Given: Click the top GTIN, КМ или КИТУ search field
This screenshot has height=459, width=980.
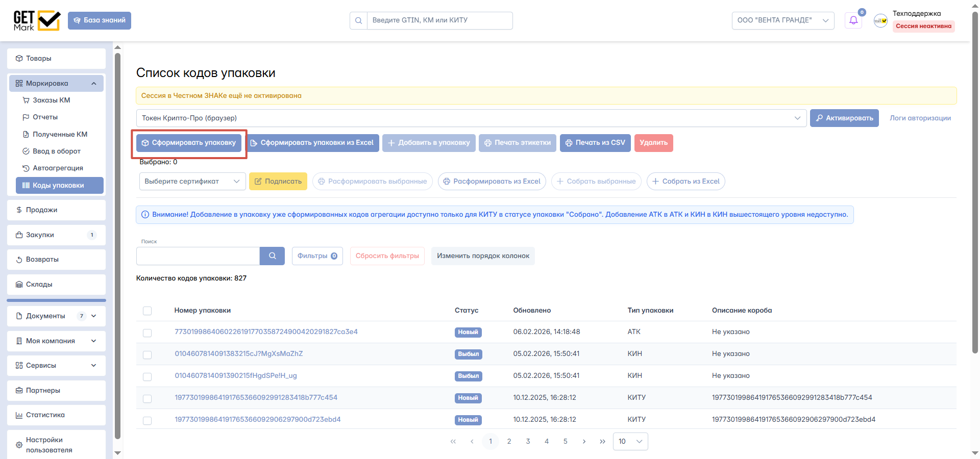Looking at the screenshot, I should [439, 20].
